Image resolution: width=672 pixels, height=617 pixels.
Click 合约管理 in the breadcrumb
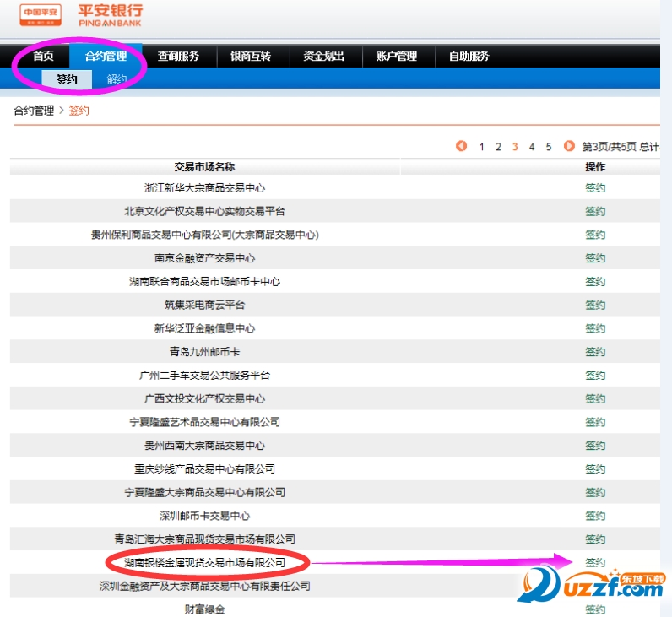coord(34,111)
